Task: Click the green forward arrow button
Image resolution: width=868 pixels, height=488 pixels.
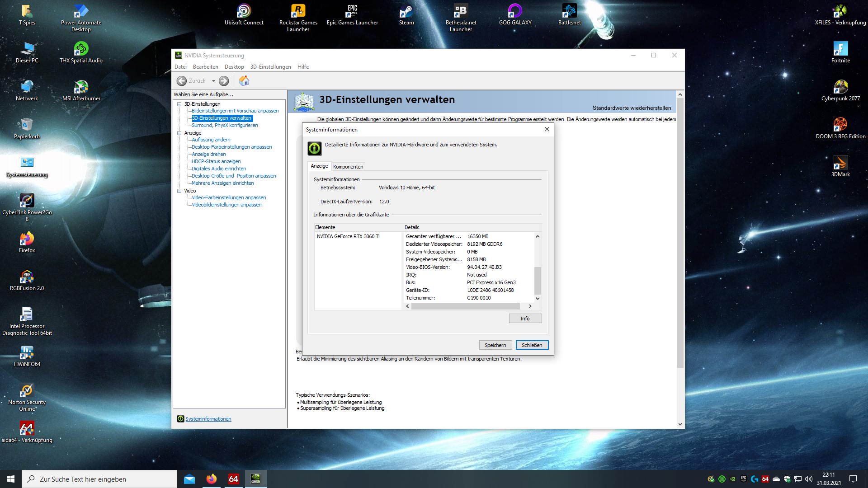Action: click(224, 81)
